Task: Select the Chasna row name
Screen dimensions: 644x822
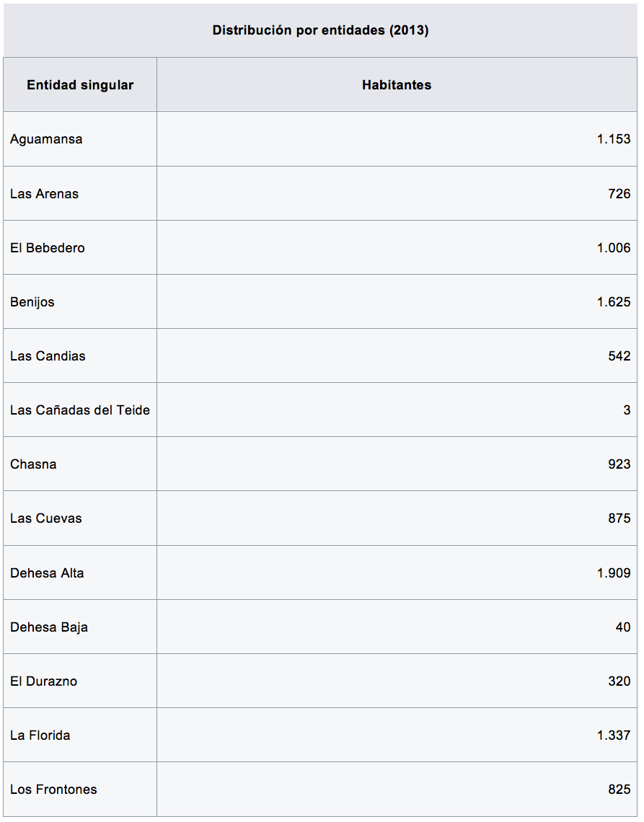Action: click(33, 464)
